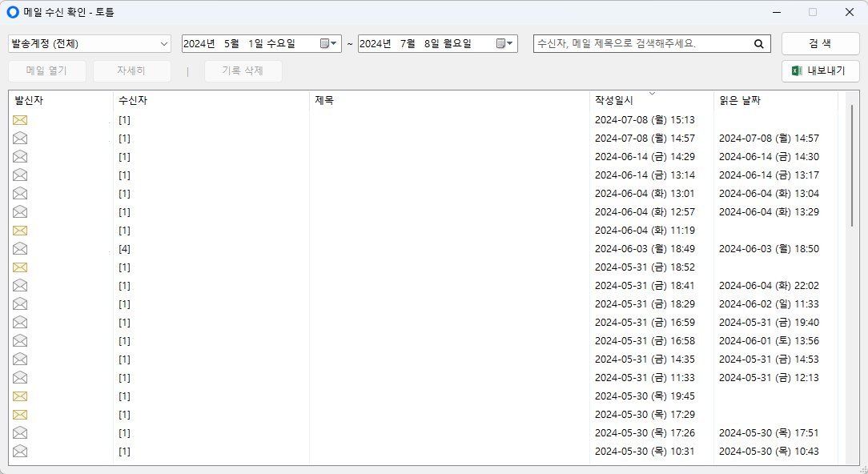Screen dimensions: 868x474
Task: Click the Excel icon on export button
Action: pos(797,71)
